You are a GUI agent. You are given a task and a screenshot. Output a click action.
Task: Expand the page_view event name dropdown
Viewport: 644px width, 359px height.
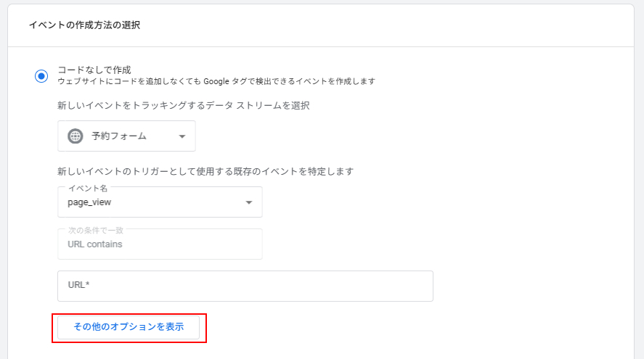[160, 202]
